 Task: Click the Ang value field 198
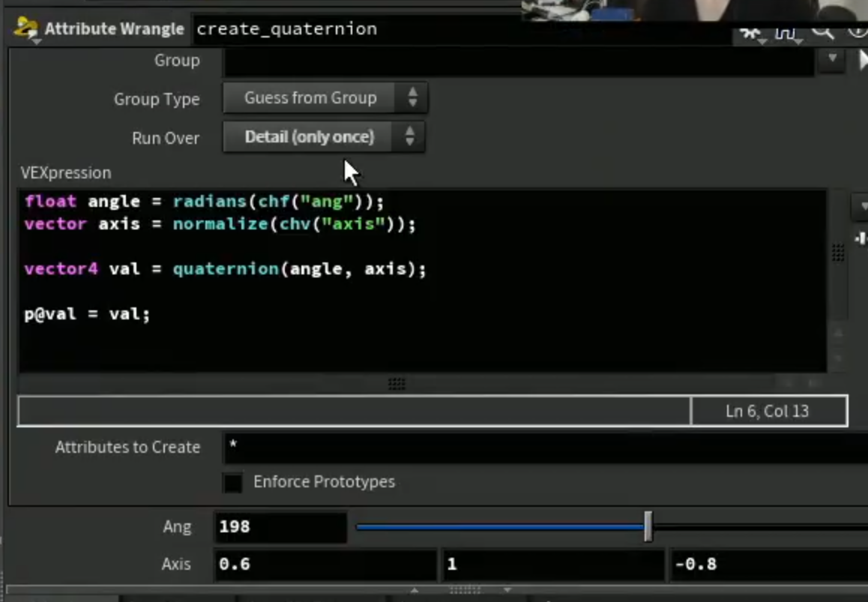click(x=280, y=527)
